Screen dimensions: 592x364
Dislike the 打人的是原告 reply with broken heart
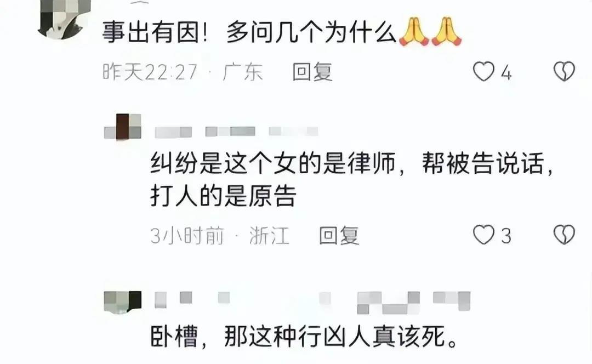coord(564,235)
